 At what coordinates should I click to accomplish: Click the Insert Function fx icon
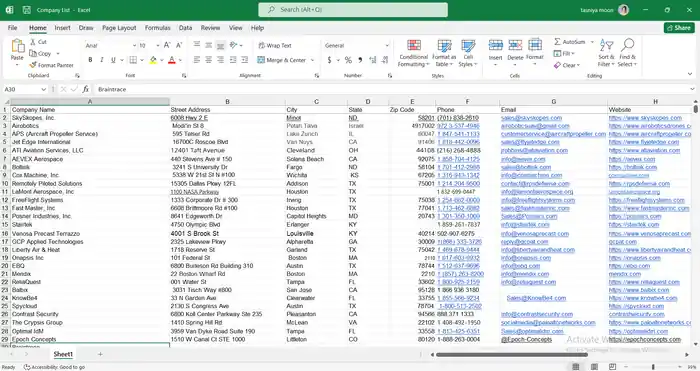click(x=85, y=89)
